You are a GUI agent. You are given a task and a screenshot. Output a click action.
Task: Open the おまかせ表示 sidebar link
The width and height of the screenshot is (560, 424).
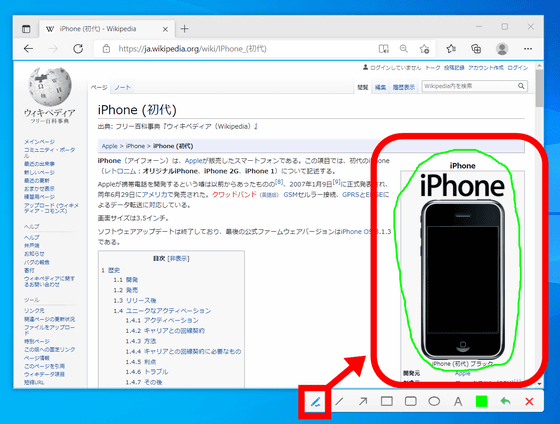tap(39, 189)
